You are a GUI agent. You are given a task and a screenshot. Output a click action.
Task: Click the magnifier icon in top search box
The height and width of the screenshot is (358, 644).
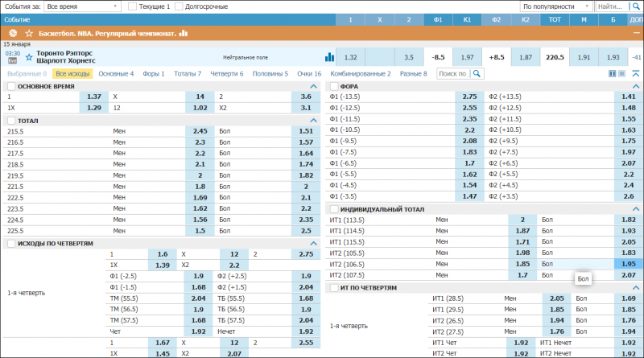click(x=637, y=6)
